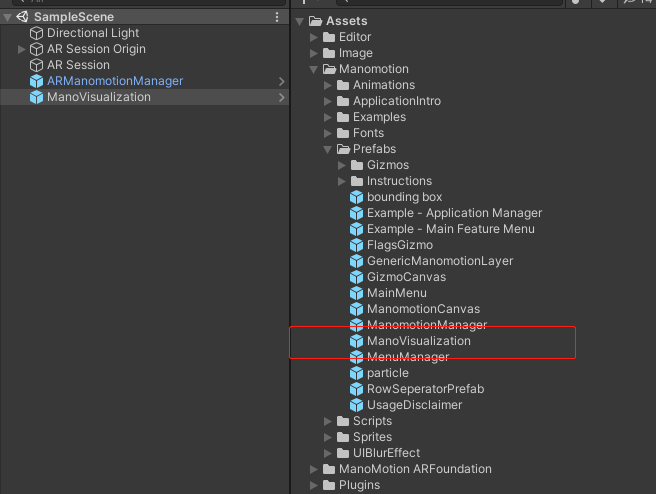Click the MainMenu prefab icon
This screenshot has width=656, height=494.
tap(356, 293)
